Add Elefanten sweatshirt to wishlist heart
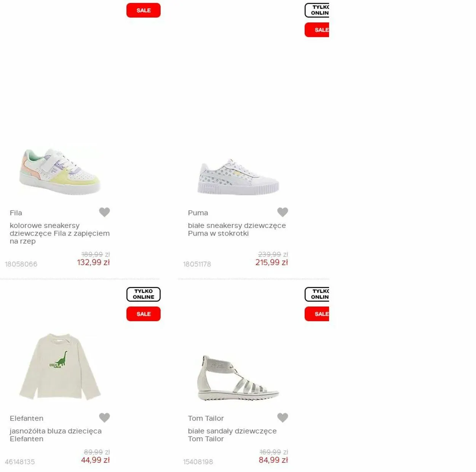Screen dimensions: 476x472 click(104, 418)
